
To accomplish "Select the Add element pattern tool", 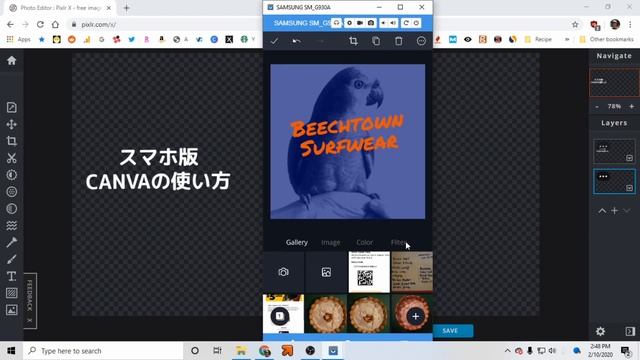I will 11,293.
